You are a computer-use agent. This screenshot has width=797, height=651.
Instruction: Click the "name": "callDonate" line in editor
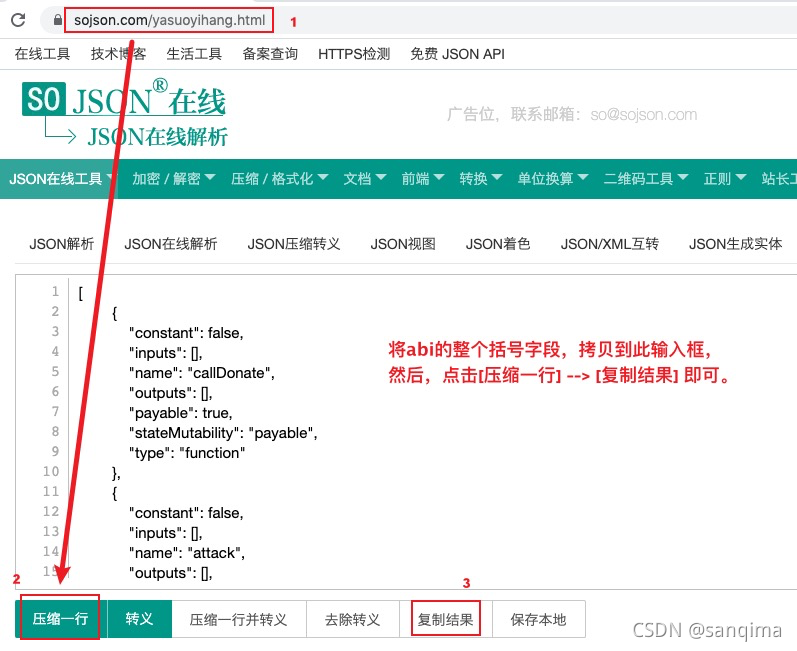(x=202, y=373)
